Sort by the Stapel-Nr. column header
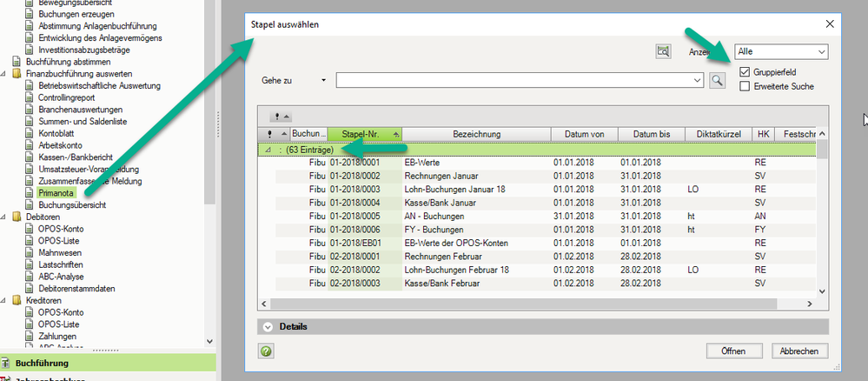 coord(363,134)
